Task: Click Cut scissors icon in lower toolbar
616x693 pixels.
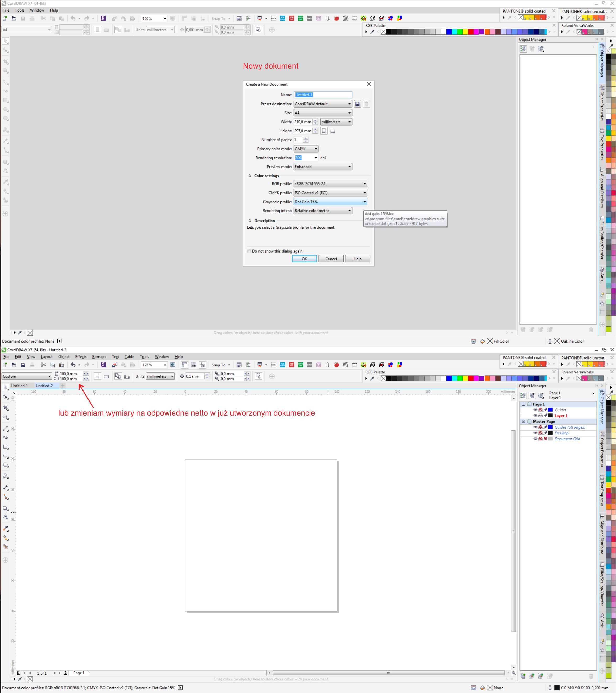Action: [43, 365]
